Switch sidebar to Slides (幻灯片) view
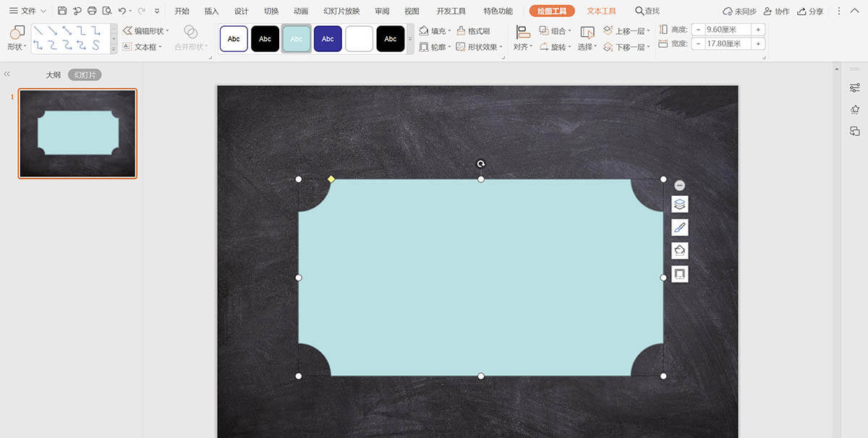 click(85, 75)
